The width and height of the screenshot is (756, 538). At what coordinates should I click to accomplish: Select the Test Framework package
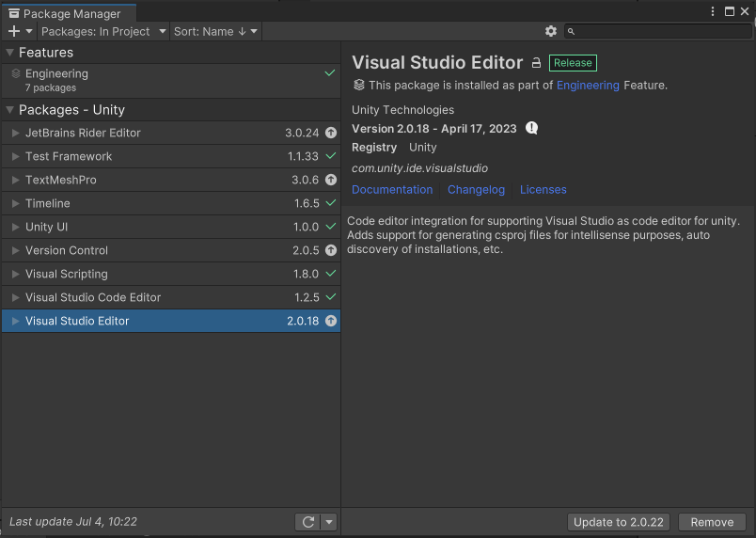click(171, 156)
